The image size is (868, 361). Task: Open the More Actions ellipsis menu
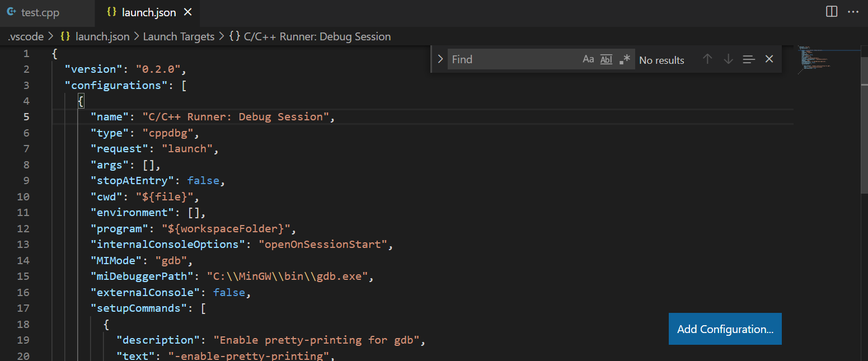853,12
